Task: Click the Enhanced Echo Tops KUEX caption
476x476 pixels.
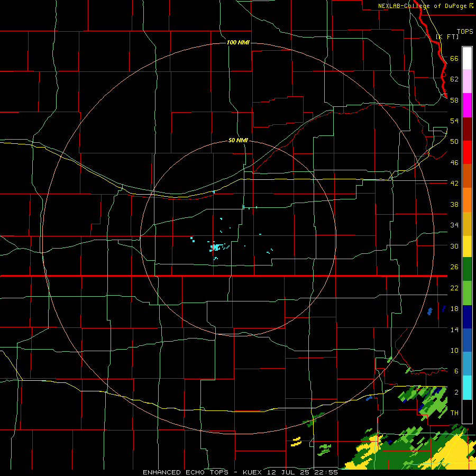Action: [241, 472]
